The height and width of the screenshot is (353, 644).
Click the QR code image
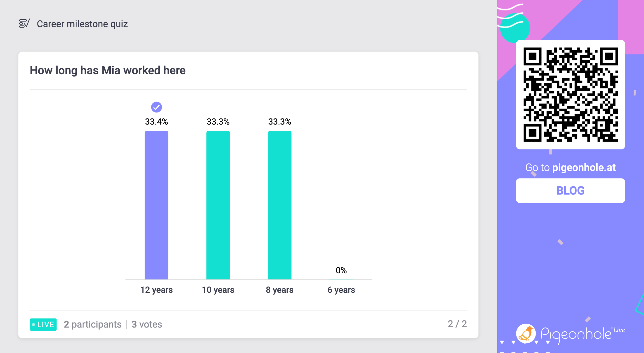[x=571, y=95]
